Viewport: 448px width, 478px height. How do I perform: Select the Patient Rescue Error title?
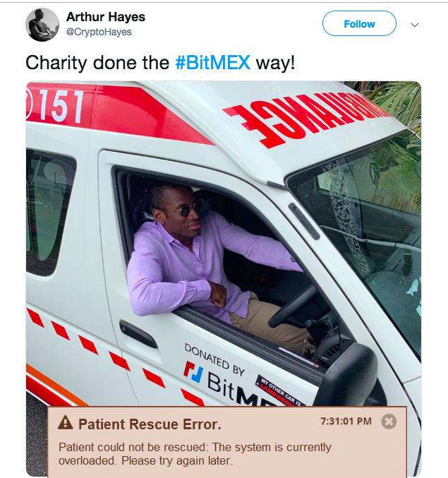point(150,424)
